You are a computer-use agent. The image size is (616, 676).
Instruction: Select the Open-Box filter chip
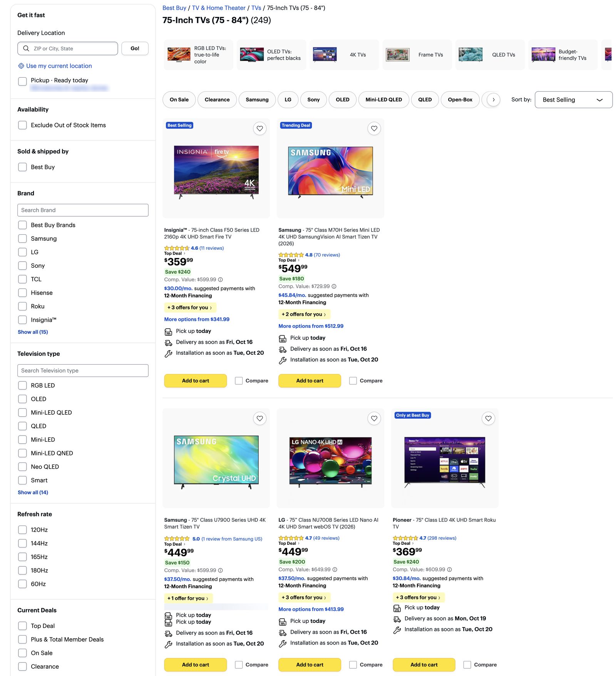point(460,100)
